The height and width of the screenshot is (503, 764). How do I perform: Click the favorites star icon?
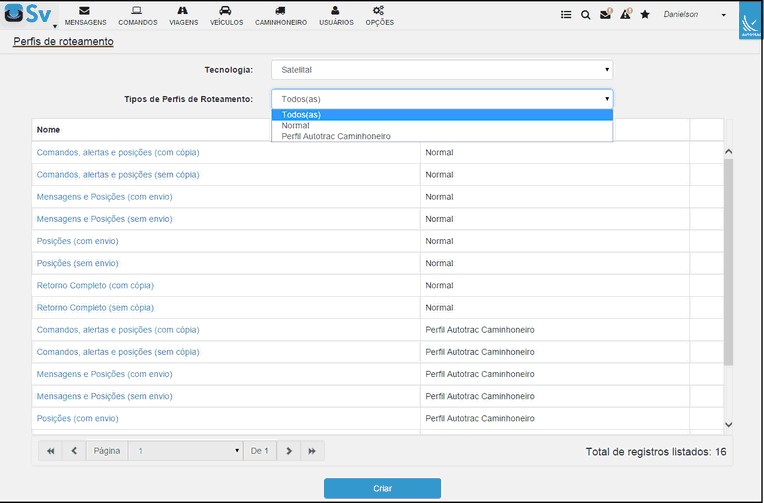point(645,15)
